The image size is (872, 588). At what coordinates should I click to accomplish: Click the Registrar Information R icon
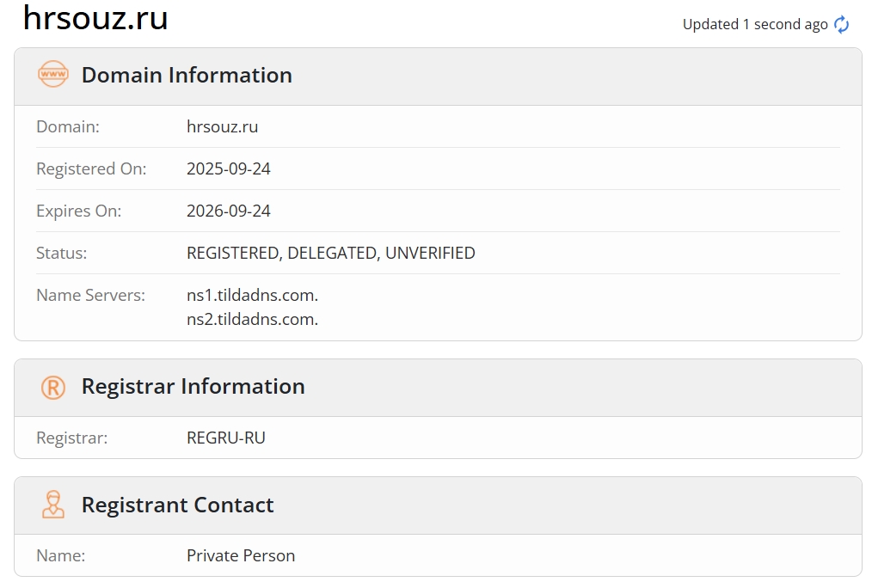coord(53,387)
